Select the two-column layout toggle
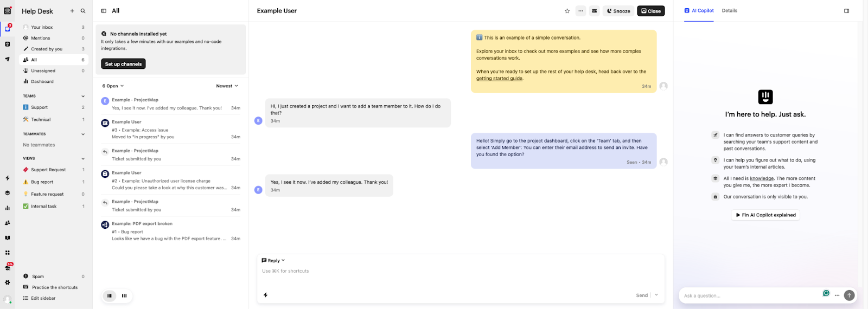The width and height of the screenshot is (868, 309). pos(110,295)
